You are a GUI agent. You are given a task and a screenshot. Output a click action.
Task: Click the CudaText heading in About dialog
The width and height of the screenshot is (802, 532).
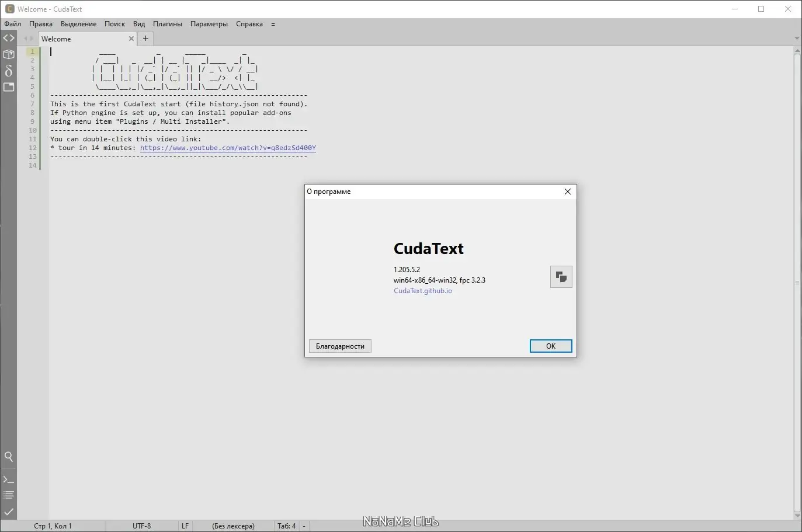(x=429, y=249)
